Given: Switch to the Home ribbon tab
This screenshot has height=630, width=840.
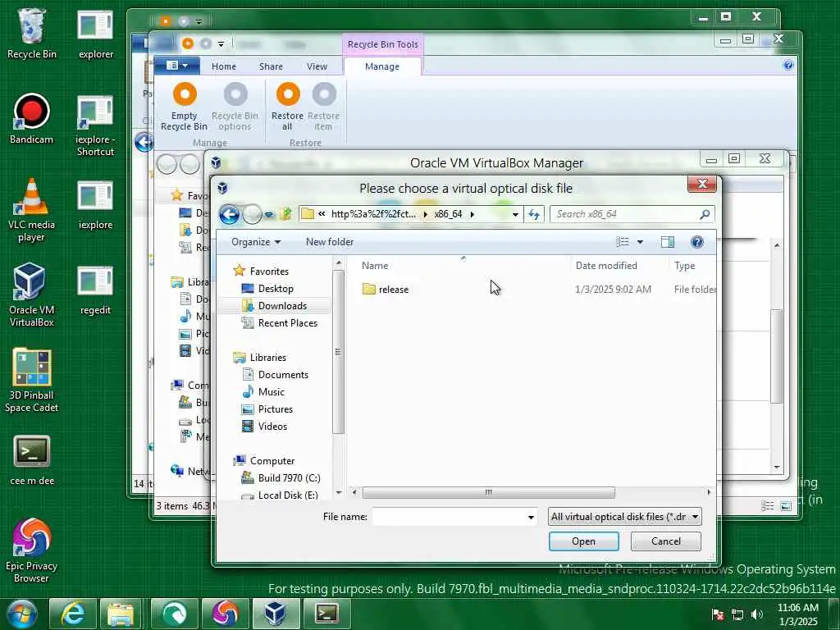Looking at the screenshot, I should click(223, 66).
